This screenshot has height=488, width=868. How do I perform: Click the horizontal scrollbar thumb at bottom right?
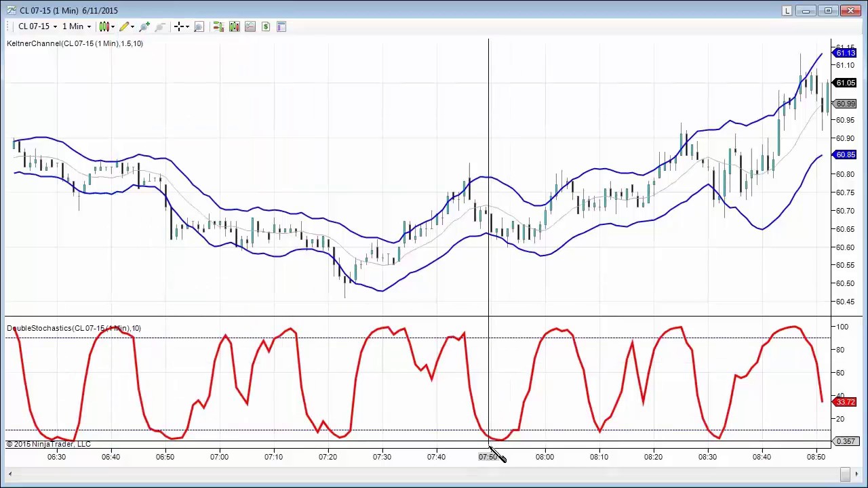[x=845, y=474]
